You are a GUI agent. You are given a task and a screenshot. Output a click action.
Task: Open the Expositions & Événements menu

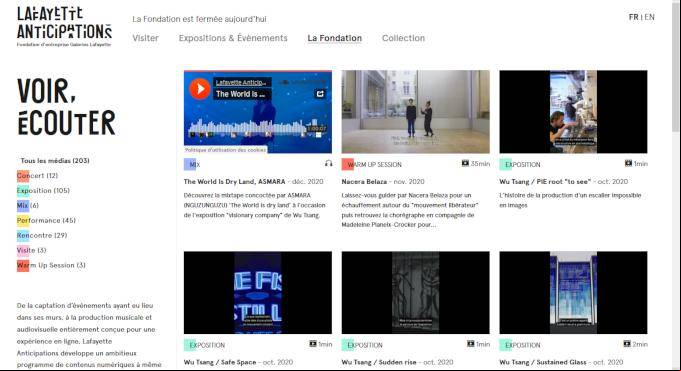point(233,38)
